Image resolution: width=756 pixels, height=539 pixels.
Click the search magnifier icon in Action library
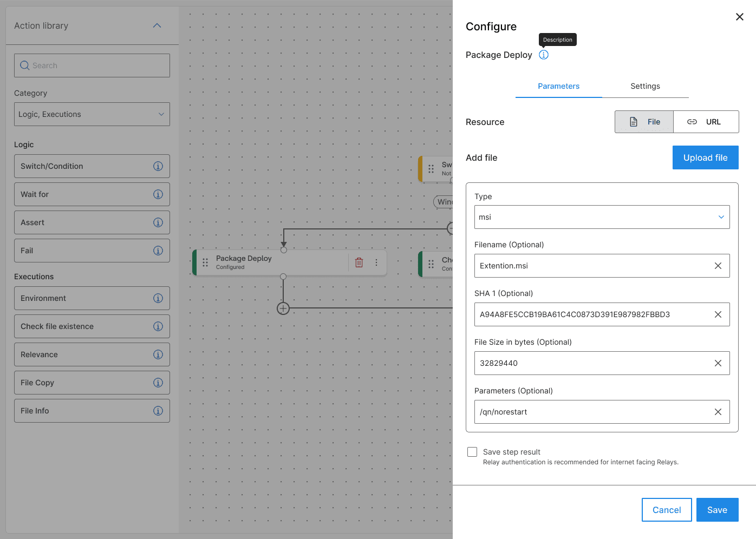point(24,65)
